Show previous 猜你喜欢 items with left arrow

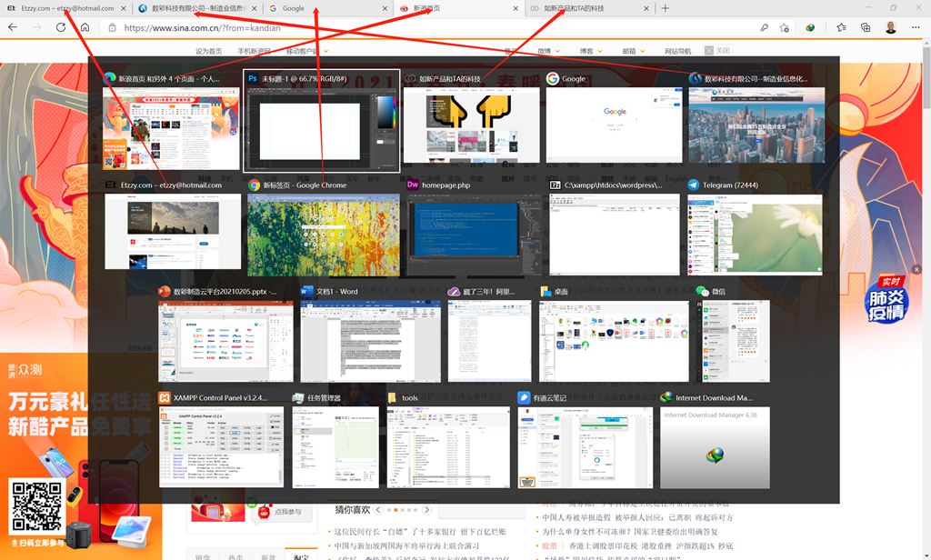coord(378,509)
